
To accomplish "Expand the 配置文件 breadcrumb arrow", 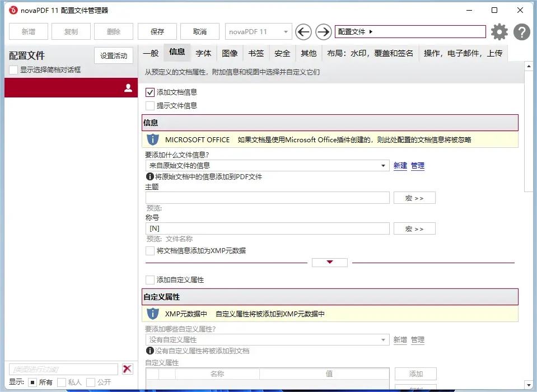I will (371, 32).
